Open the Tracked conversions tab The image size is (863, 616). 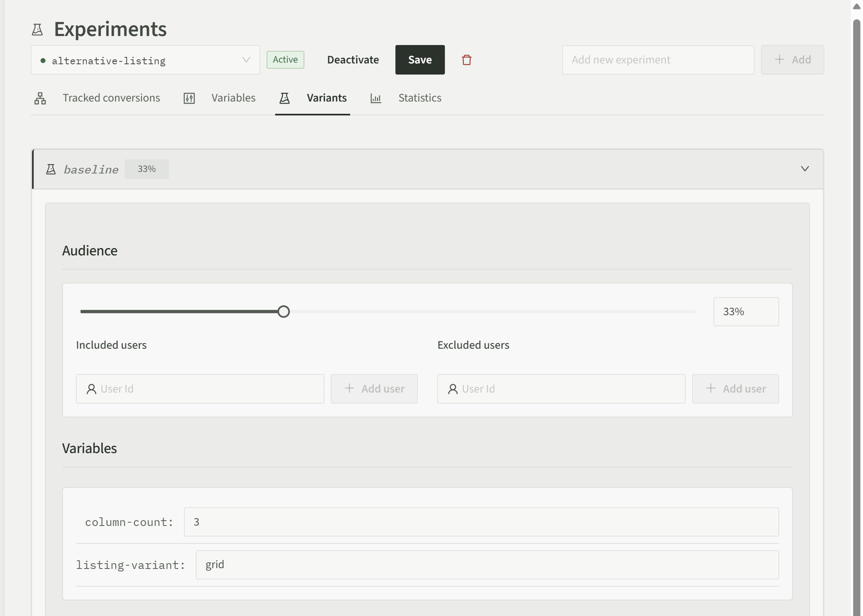click(x=97, y=98)
